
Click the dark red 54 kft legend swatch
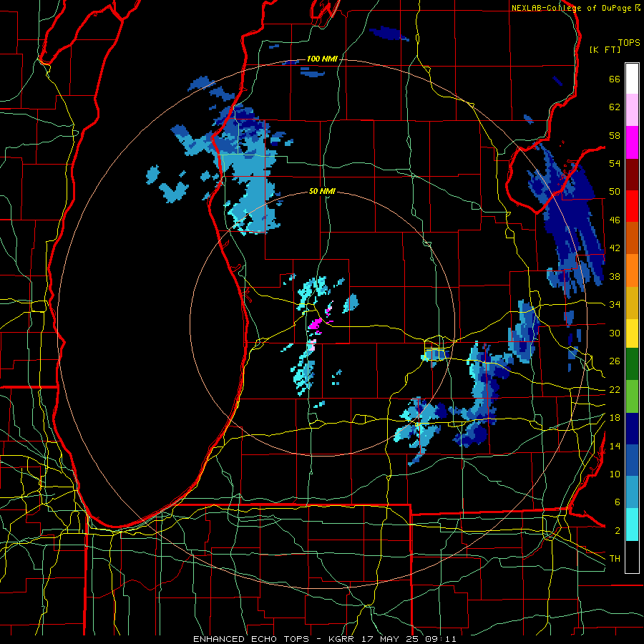(632, 175)
